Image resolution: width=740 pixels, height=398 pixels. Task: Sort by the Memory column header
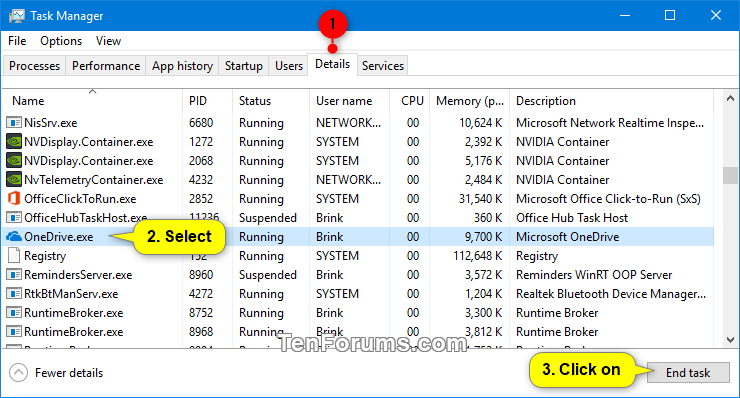(x=470, y=101)
